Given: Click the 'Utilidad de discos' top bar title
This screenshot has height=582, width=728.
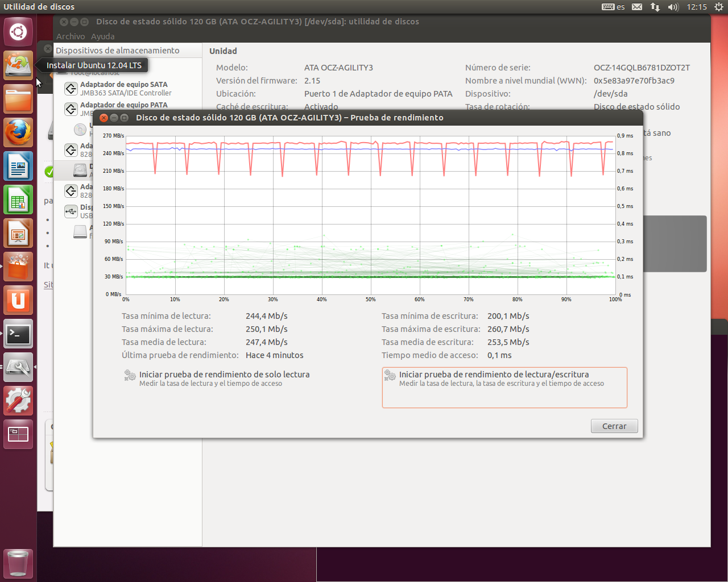Looking at the screenshot, I should click(39, 7).
